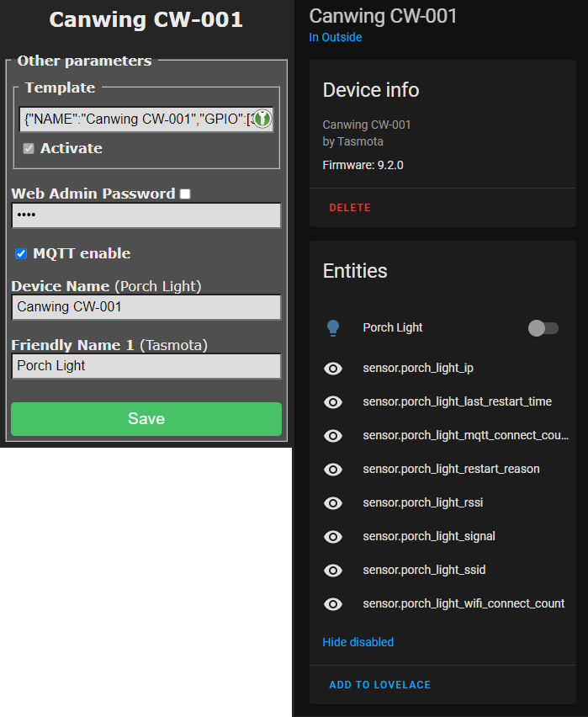Check the Web Admin Password show box
Screen dimensions: 588x717
coord(185,194)
